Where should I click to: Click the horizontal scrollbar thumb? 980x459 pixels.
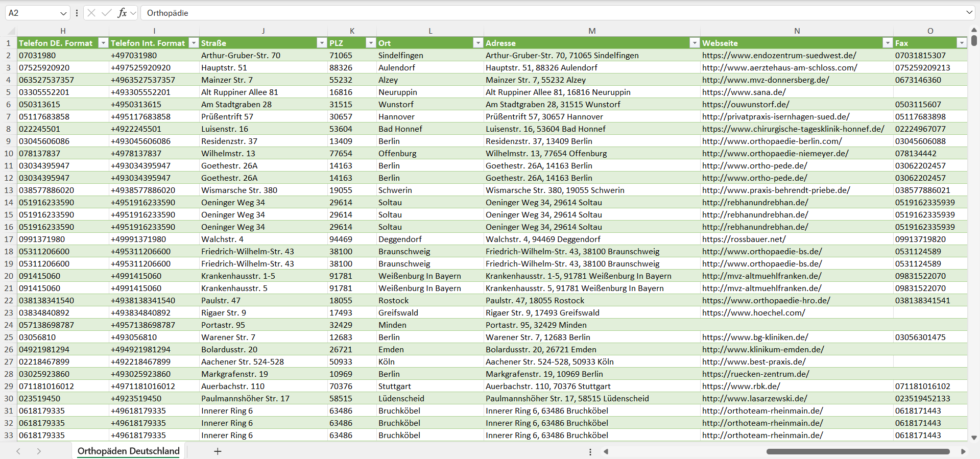[x=858, y=451]
